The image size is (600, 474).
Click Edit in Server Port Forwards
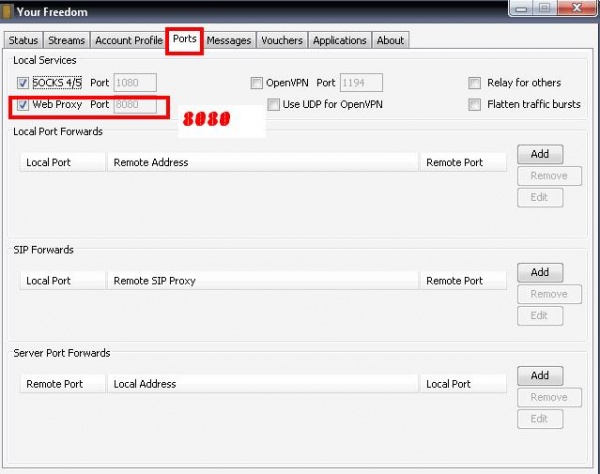point(540,419)
